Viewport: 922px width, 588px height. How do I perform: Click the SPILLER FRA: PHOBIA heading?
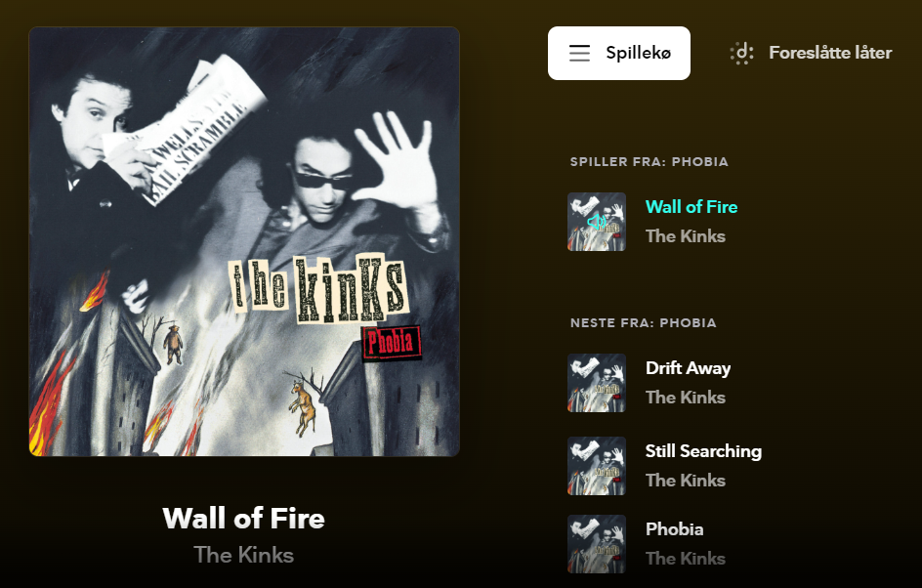(650, 162)
